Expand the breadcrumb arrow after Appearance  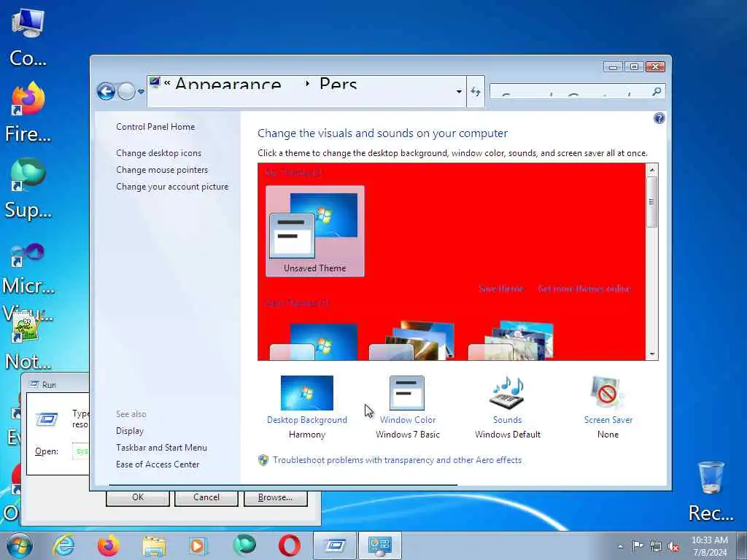tap(307, 84)
